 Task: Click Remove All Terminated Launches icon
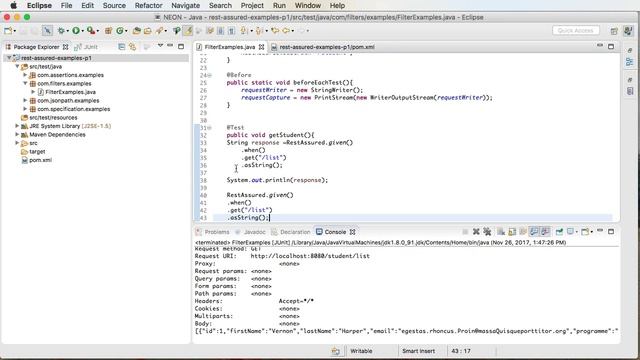pos(487,232)
